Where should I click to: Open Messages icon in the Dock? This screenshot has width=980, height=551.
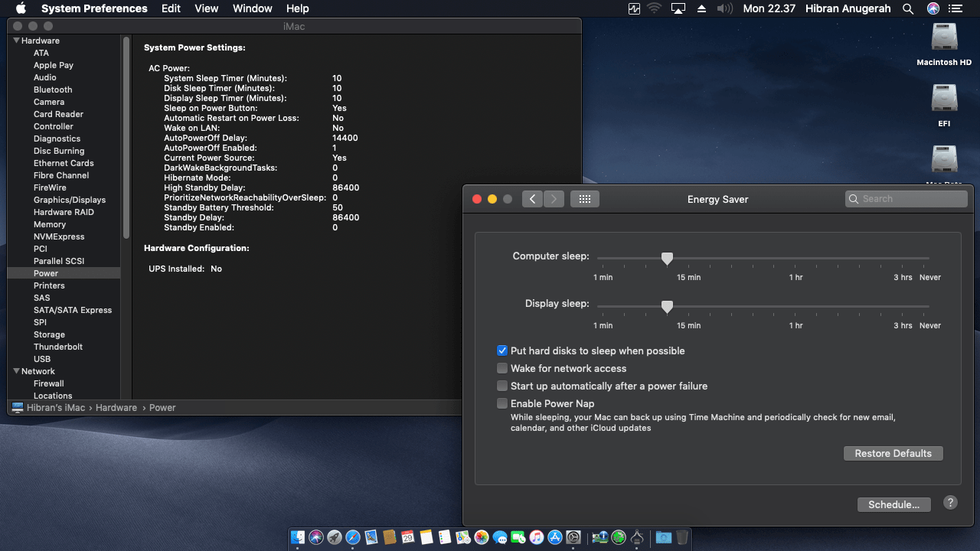pyautogui.click(x=500, y=538)
